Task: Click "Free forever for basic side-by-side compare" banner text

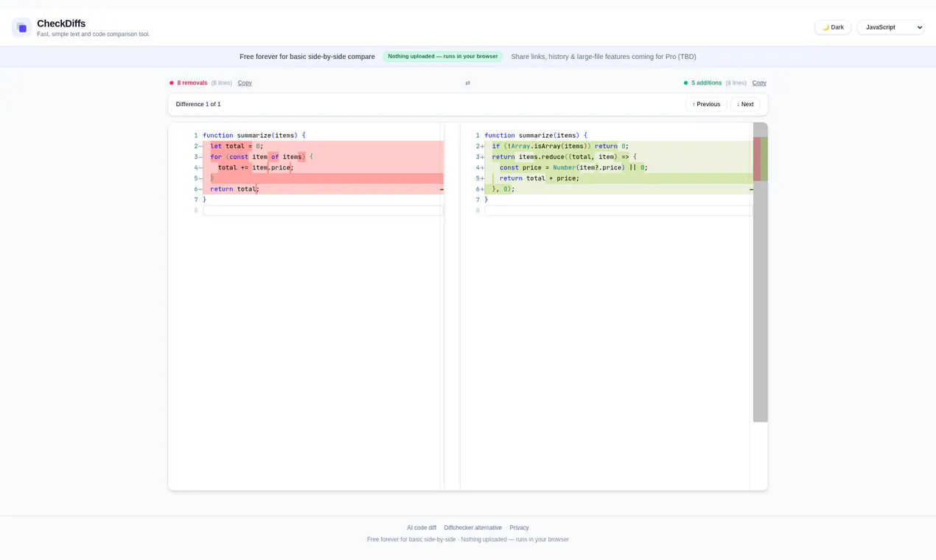Action: 307,57
